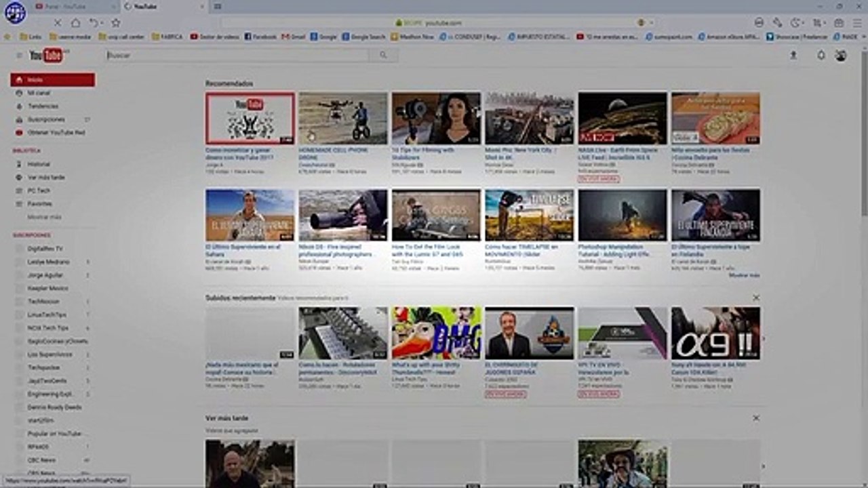This screenshot has width=868, height=488.
Task: Open Engineering Explained subscription channel
Action: point(52,394)
